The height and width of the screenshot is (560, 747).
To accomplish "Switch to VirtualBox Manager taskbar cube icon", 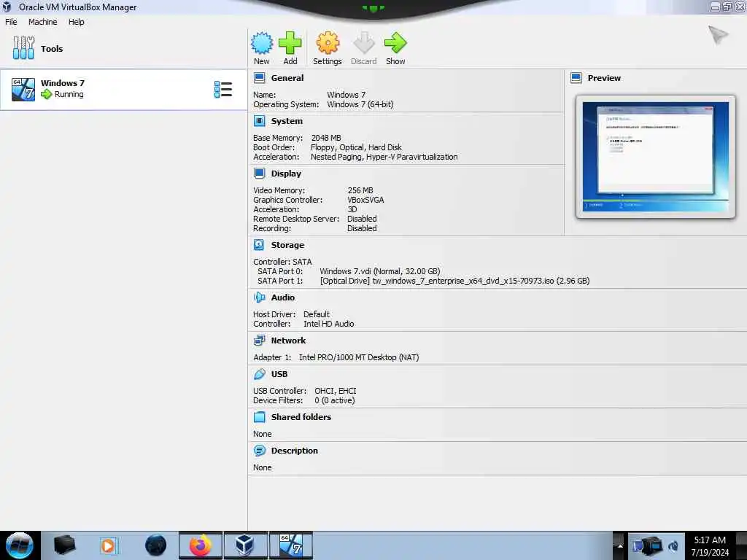I will (245, 545).
